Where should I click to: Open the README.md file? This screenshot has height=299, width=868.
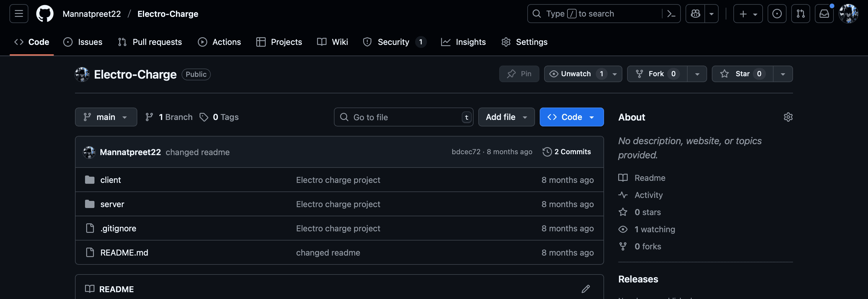tap(124, 253)
